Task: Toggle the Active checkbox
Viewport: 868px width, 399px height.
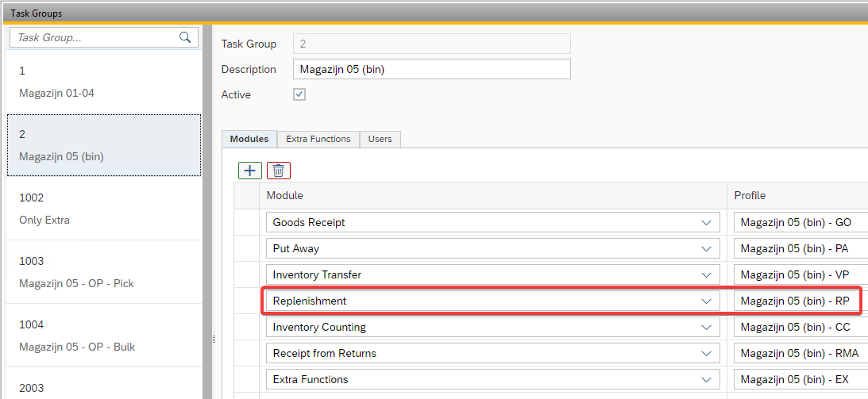Action: [299, 94]
